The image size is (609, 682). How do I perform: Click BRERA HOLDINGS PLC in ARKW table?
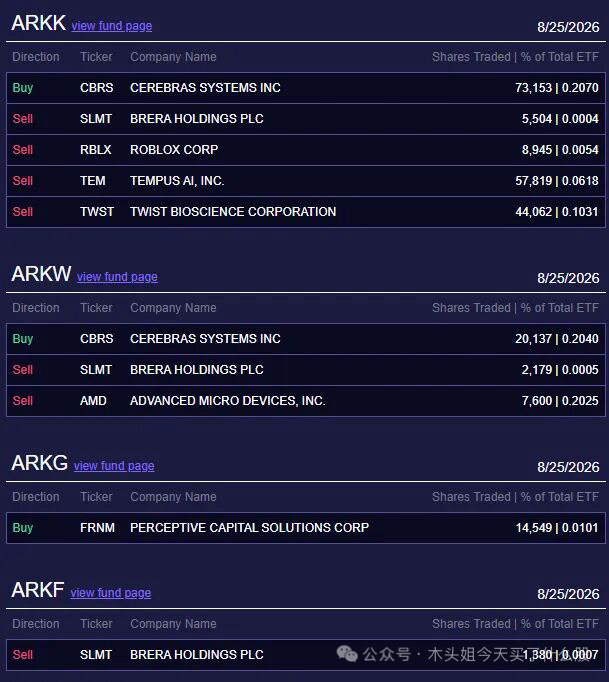(197, 370)
